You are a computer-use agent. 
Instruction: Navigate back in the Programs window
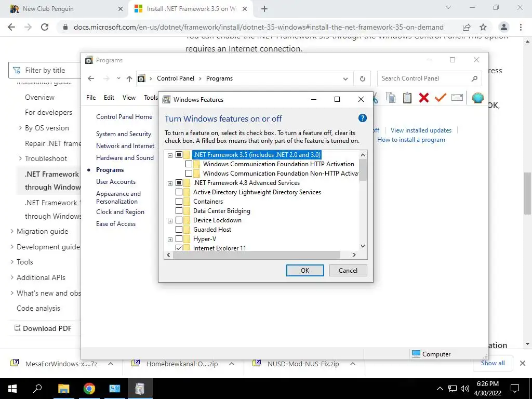click(91, 78)
